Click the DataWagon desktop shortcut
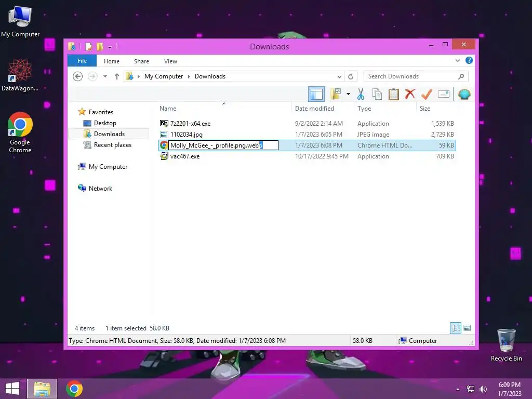The height and width of the screenshot is (399, 532). [x=20, y=75]
